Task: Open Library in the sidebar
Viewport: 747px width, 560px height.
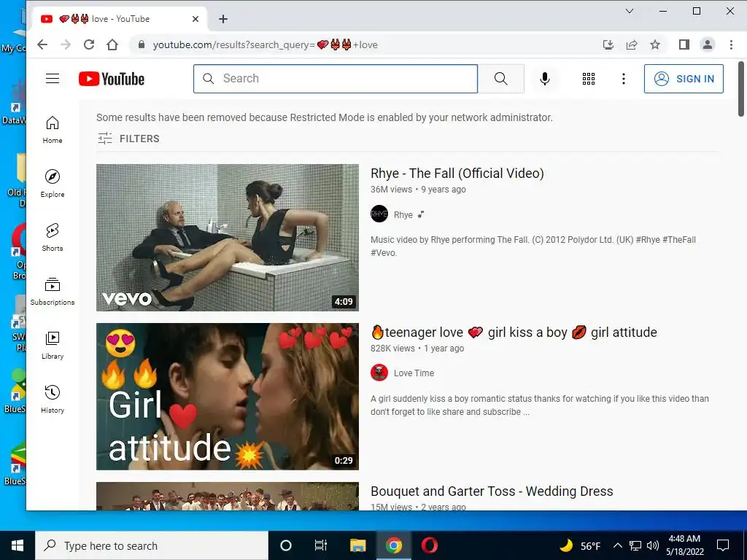Action: (53, 345)
